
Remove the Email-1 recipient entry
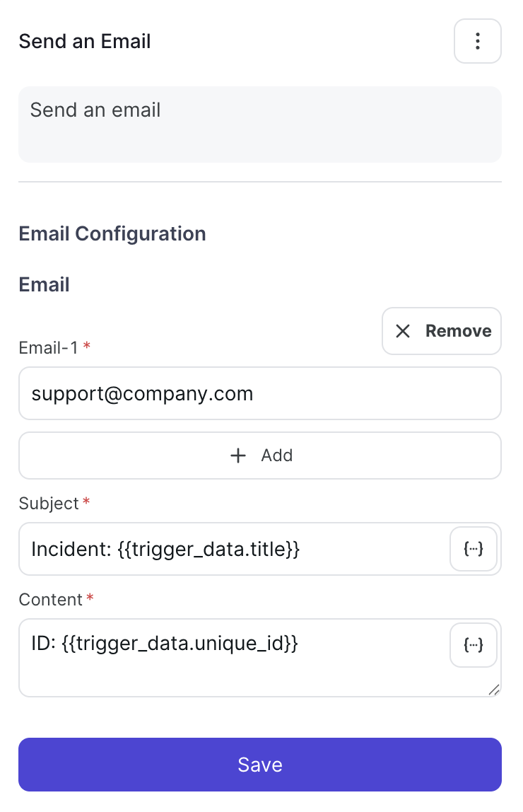(x=441, y=331)
